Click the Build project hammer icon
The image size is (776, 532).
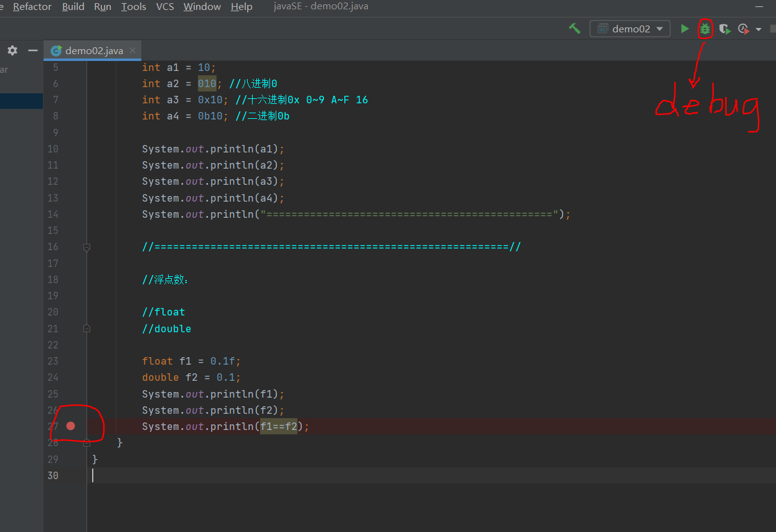pos(575,29)
